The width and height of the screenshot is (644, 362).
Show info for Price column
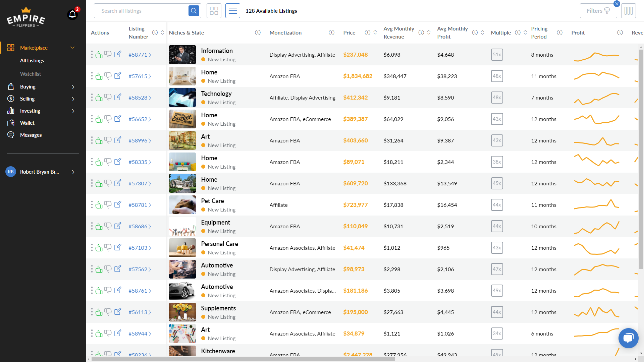click(x=368, y=33)
